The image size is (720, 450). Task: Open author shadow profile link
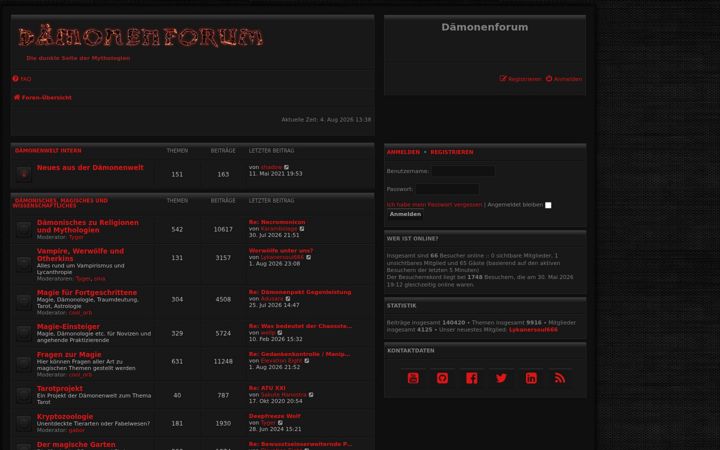click(x=271, y=168)
